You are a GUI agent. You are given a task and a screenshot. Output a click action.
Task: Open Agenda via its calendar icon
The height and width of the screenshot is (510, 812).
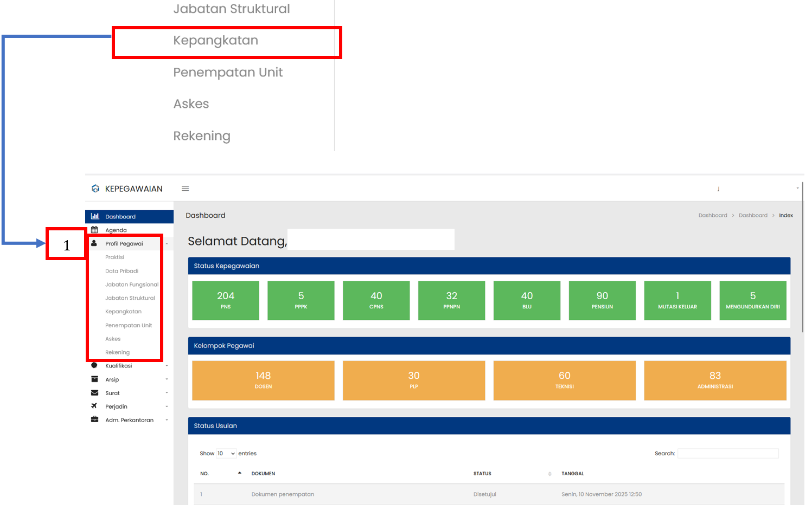pos(95,230)
